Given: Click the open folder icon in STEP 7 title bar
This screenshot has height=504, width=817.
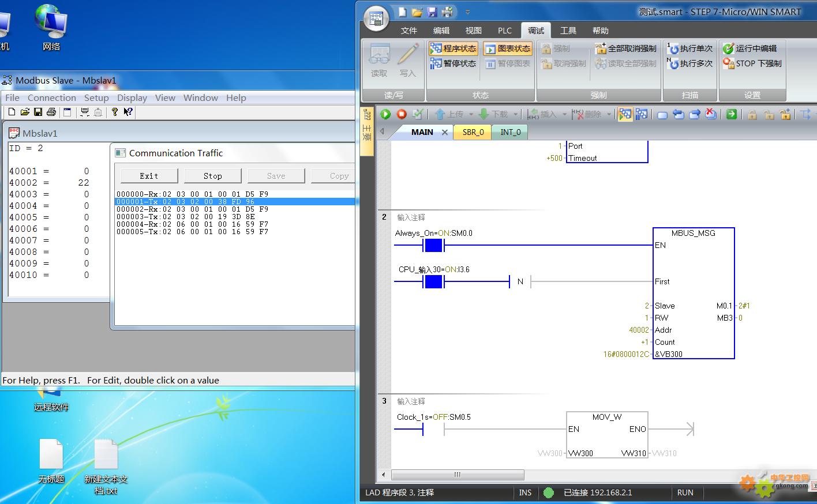Looking at the screenshot, I should point(417,12).
